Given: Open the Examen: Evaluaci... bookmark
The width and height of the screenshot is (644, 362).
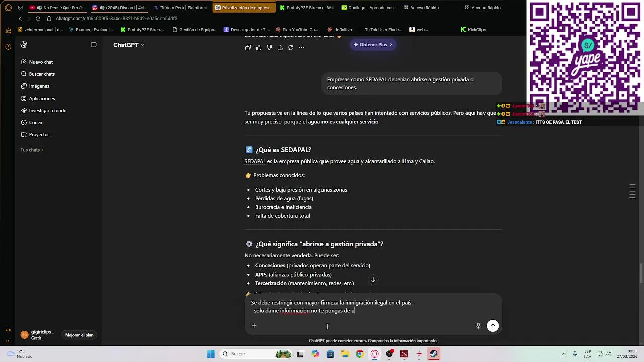Looking at the screenshot, I should coord(91,30).
